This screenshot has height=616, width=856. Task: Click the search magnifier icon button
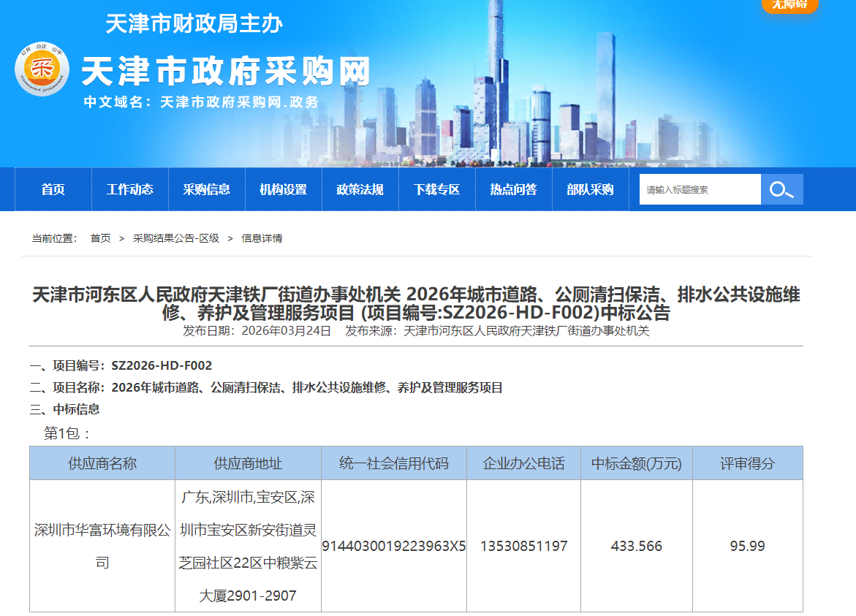[x=781, y=190]
